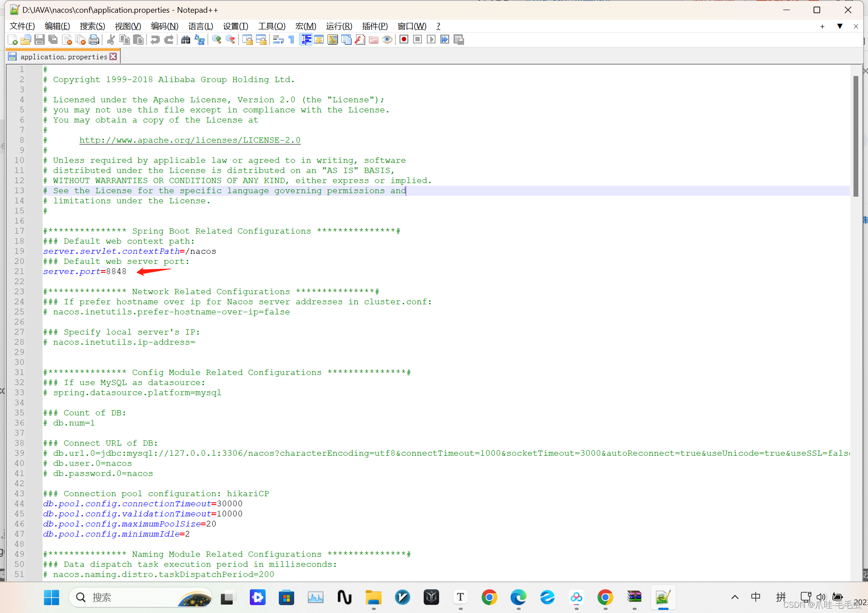Viewport: 868px width, 613px height.
Task: Open the 编辑(E) menu
Action: [57, 26]
